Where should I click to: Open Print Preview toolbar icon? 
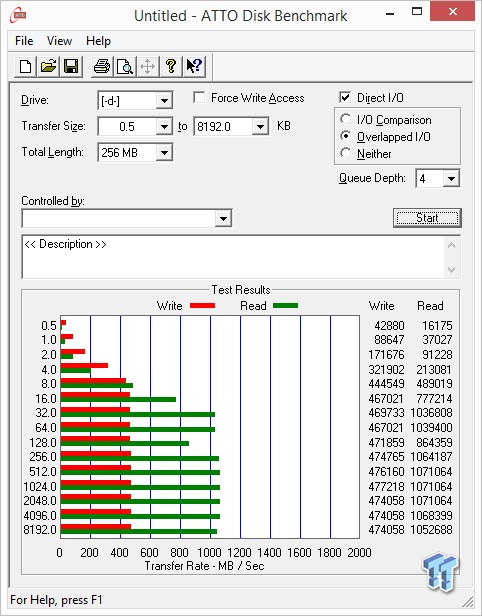click(x=125, y=66)
